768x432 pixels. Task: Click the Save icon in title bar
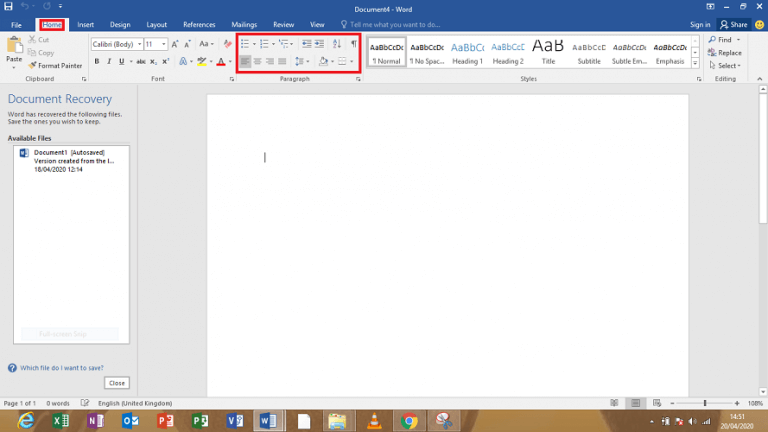[8, 6]
